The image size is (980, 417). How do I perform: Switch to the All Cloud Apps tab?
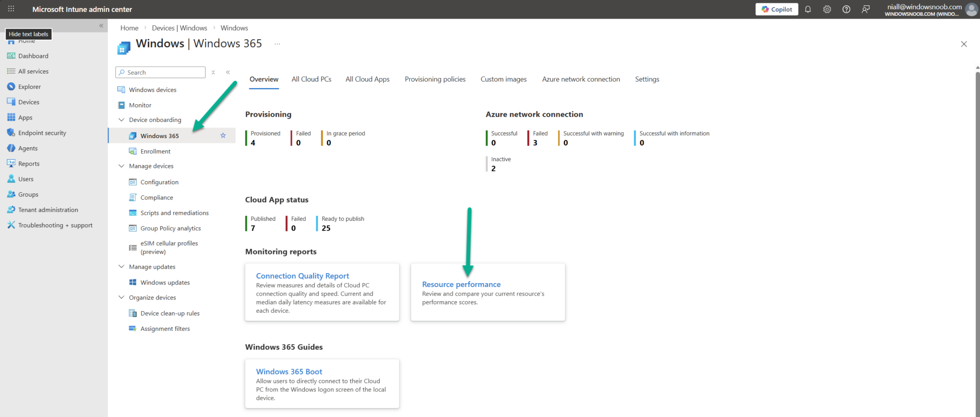pyautogui.click(x=367, y=79)
